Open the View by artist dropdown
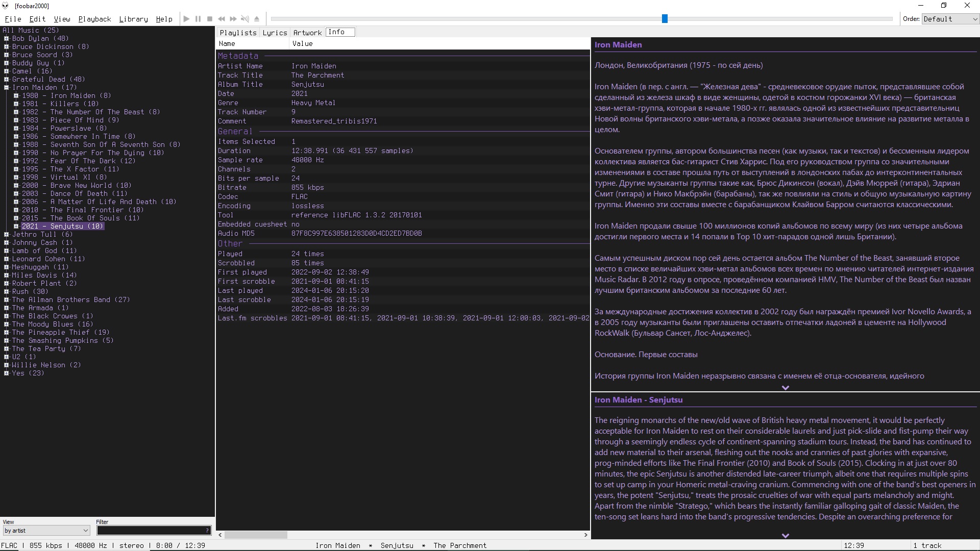Screen dimensions: 980x551 [x=46, y=531]
